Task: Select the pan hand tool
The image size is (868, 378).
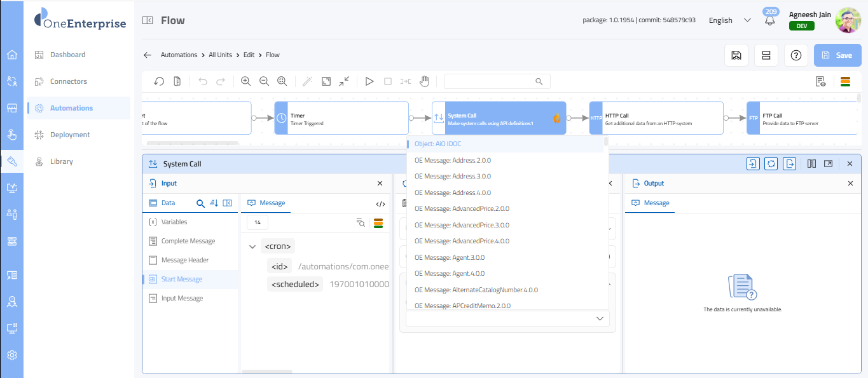Action: (424, 81)
